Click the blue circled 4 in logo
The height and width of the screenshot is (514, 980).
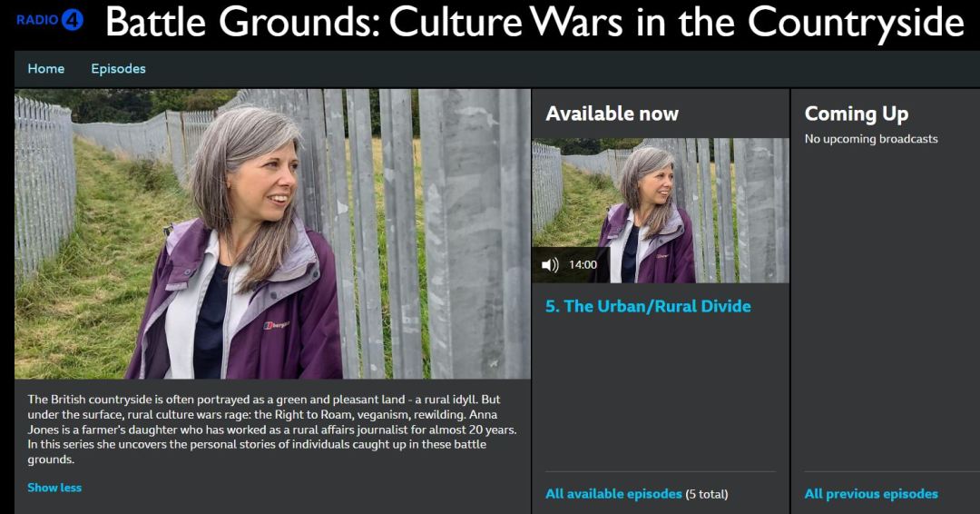[x=73, y=20]
